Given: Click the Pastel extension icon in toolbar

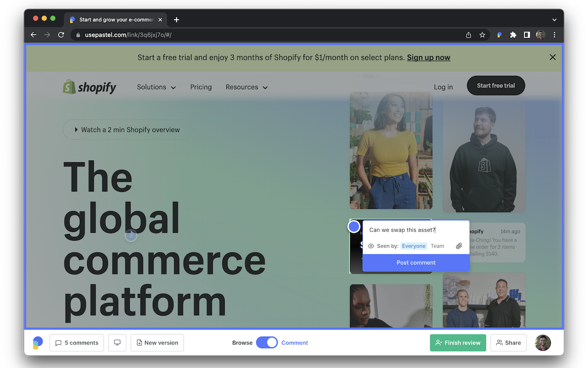Looking at the screenshot, I should point(499,35).
